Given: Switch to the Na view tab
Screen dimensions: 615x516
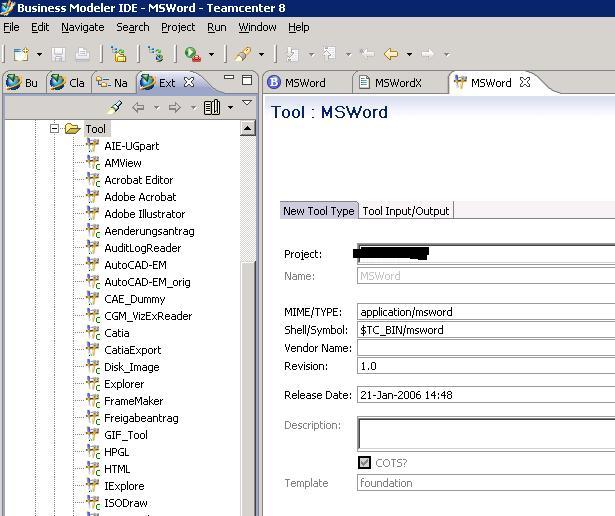Looking at the screenshot, I should pos(112,82).
